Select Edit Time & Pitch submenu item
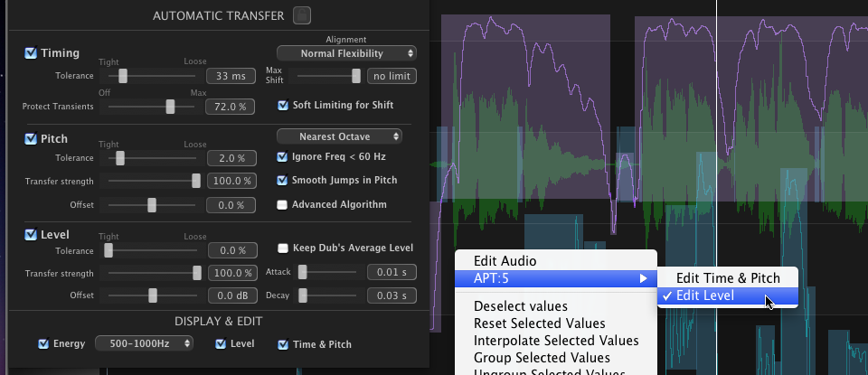 click(727, 278)
